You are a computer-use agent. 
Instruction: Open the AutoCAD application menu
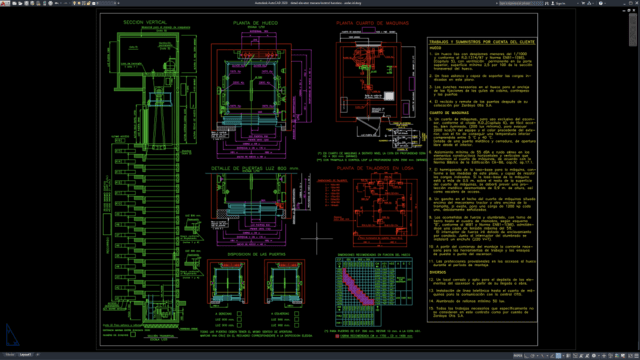click(x=5, y=3)
